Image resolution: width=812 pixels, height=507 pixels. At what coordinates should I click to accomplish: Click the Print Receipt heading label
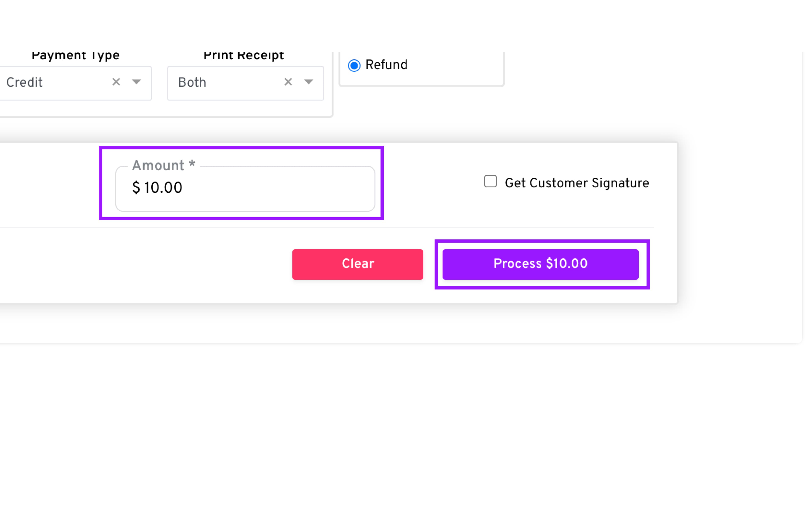[x=244, y=56]
